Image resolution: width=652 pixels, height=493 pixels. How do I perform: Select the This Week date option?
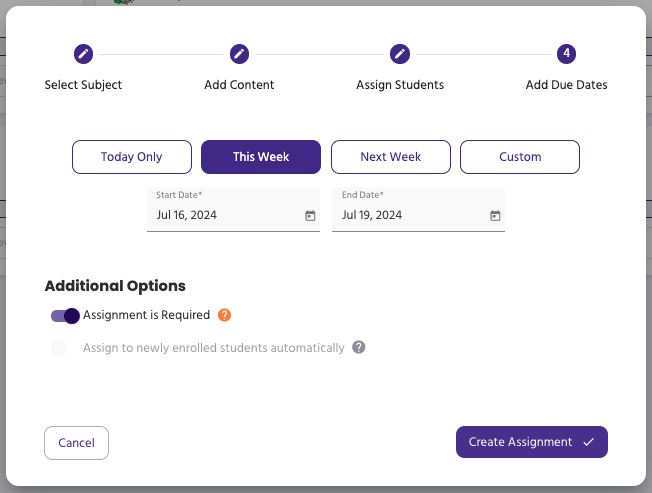click(261, 157)
